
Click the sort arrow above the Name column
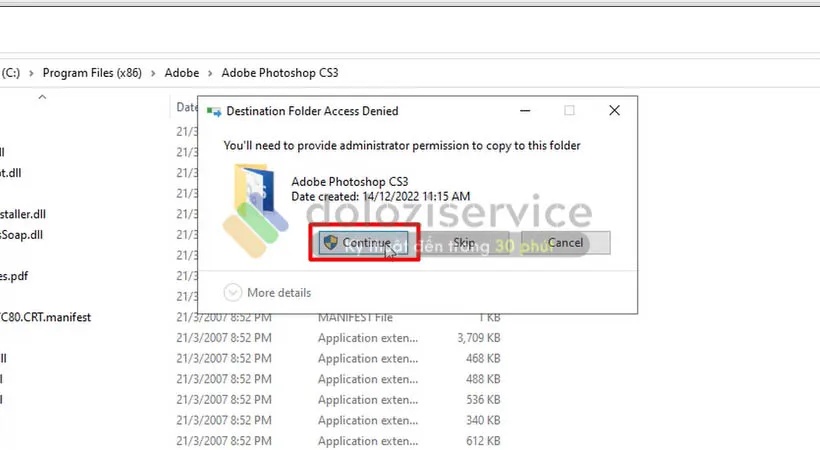tap(42, 97)
